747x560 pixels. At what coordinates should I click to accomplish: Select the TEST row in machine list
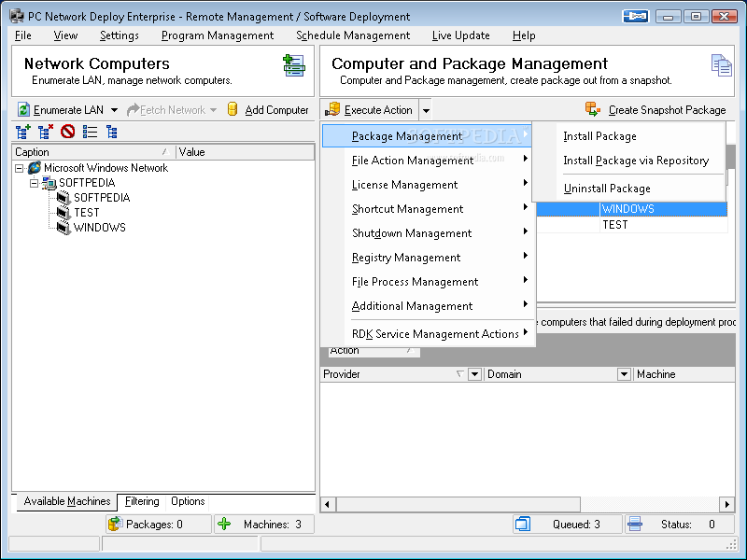(632, 225)
